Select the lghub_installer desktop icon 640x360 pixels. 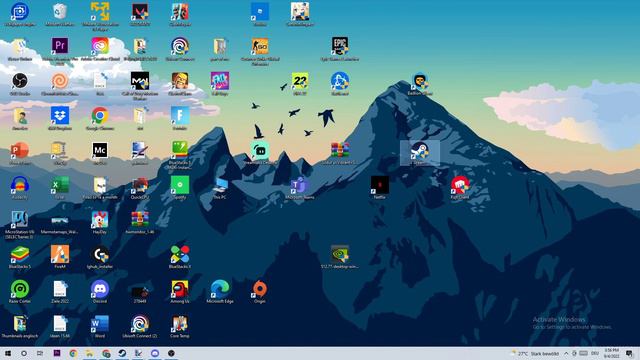point(100,254)
